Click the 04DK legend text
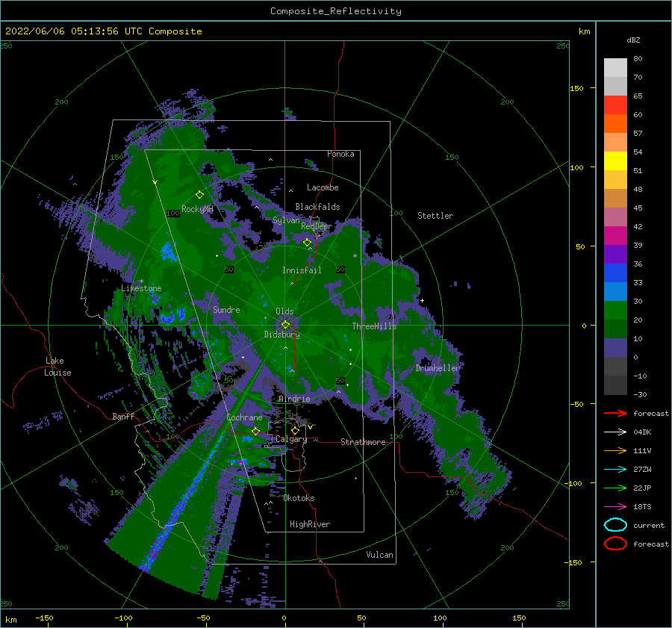Screen dimensions: 672x628 pos(642,432)
